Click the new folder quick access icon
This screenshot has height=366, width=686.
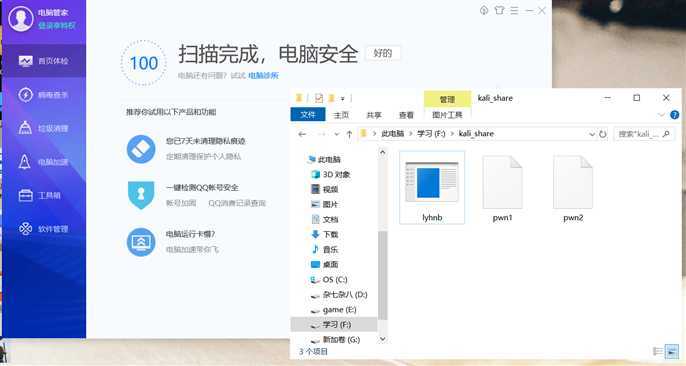point(332,98)
